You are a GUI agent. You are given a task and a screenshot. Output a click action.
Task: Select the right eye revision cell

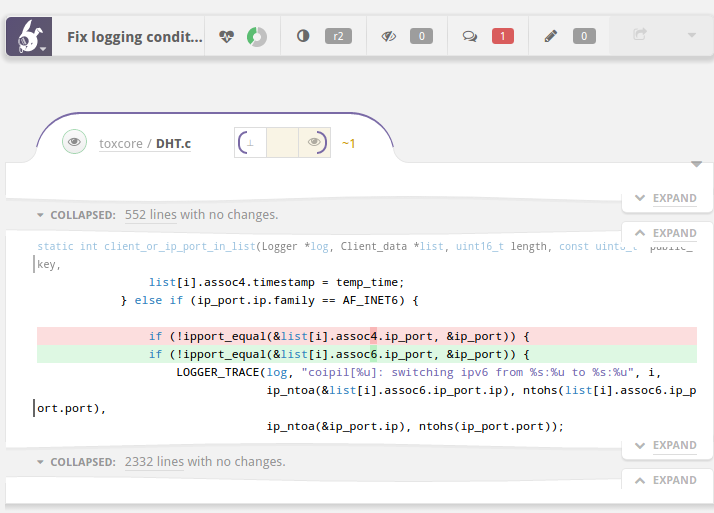pos(314,142)
